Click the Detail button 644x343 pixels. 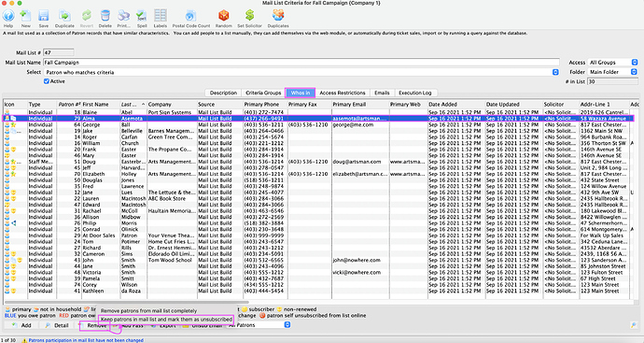pyautogui.click(x=57, y=325)
